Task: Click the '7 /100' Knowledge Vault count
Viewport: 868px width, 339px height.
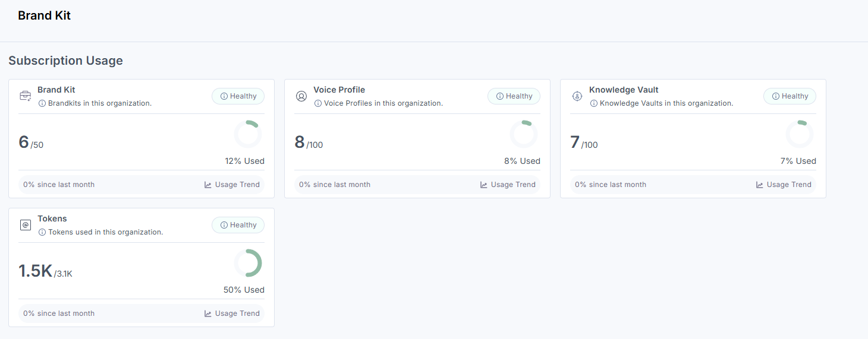Action: click(x=584, y=142)
